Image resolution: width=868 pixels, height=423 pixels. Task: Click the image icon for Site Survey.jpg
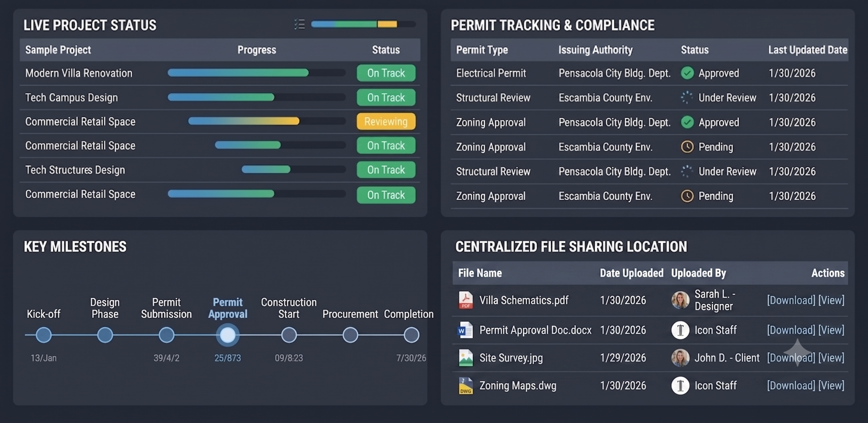[x=466, y=357]
